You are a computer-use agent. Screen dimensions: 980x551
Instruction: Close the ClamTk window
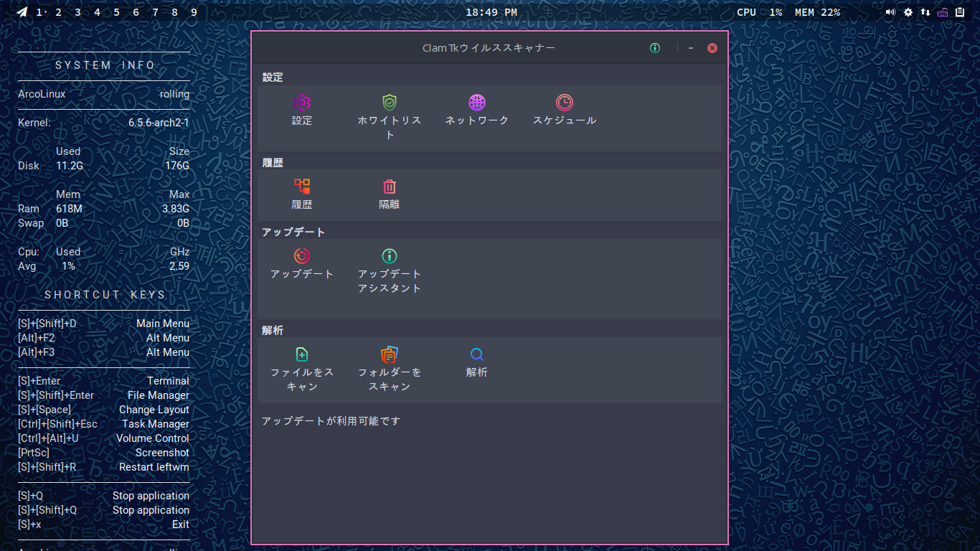pyautogui.click(x=712, y=48)
